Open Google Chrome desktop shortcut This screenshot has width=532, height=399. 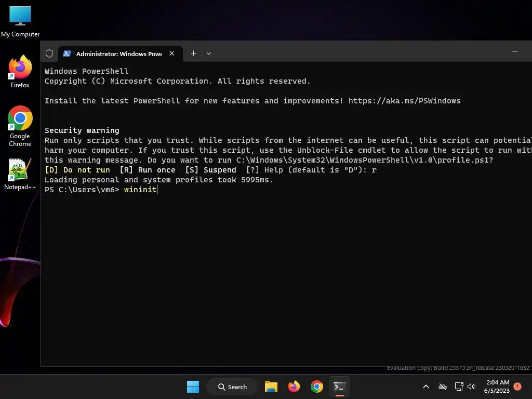pos(20,126)
